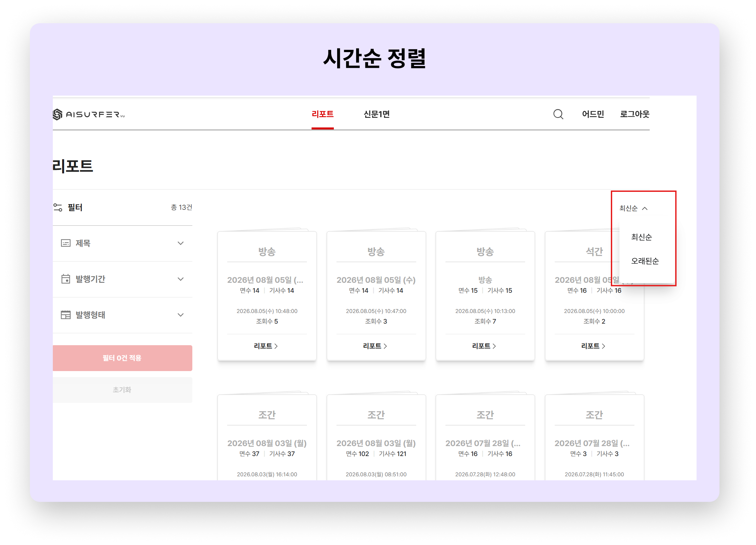Expand the 발행형태 filter chevron
The width and height of the screenshot is (756, 545).
180,315
